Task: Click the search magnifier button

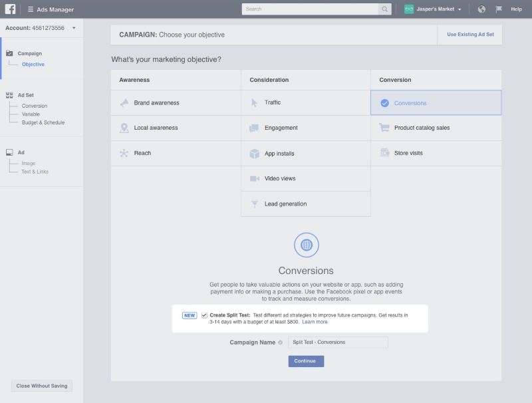Action: tap(385, 9)
